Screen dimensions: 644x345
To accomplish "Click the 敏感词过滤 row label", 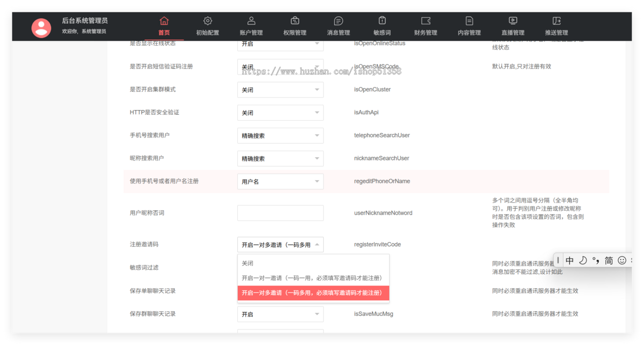I will pyautogui.click(x=144, y=267).
